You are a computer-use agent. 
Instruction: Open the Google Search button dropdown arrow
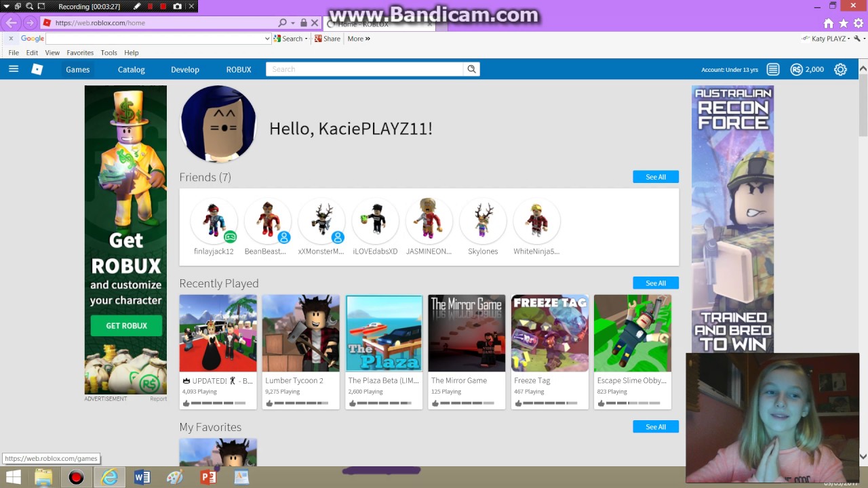pos(307,39)
